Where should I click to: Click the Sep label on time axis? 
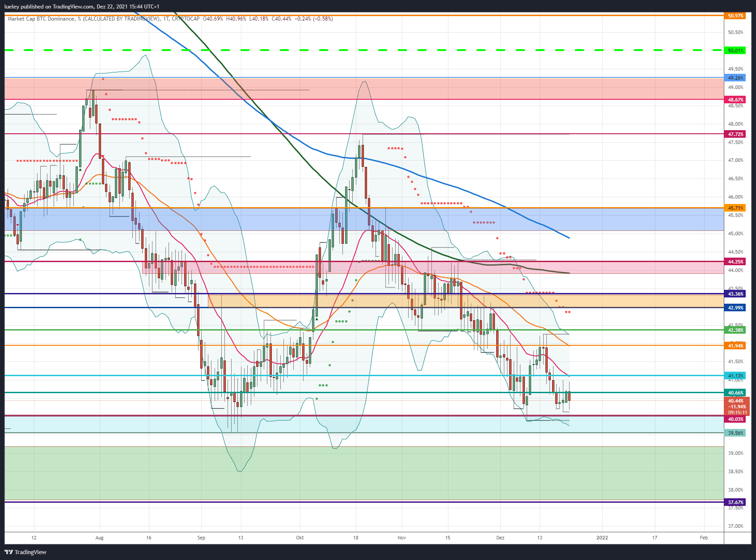[x=201, y=538]
